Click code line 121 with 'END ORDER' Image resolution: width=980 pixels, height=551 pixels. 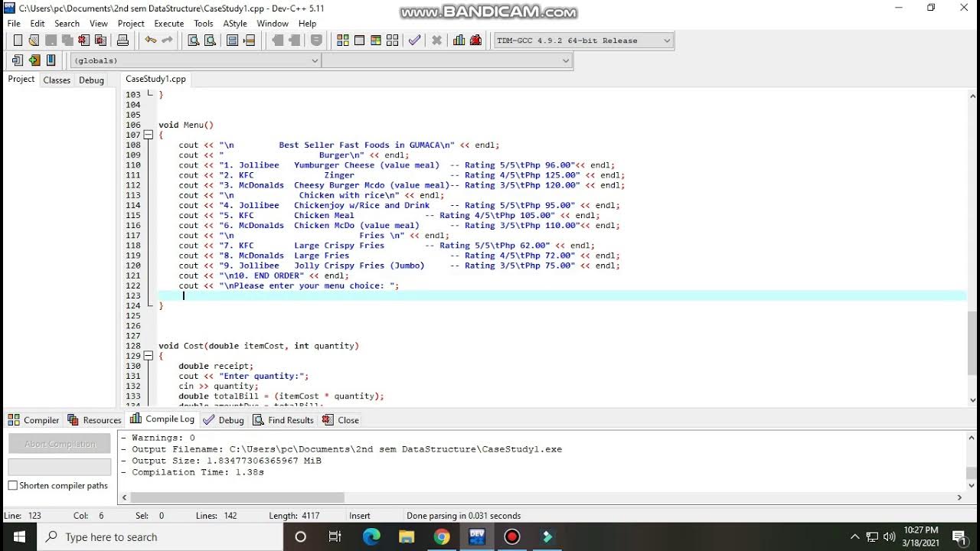pos(263,275)
